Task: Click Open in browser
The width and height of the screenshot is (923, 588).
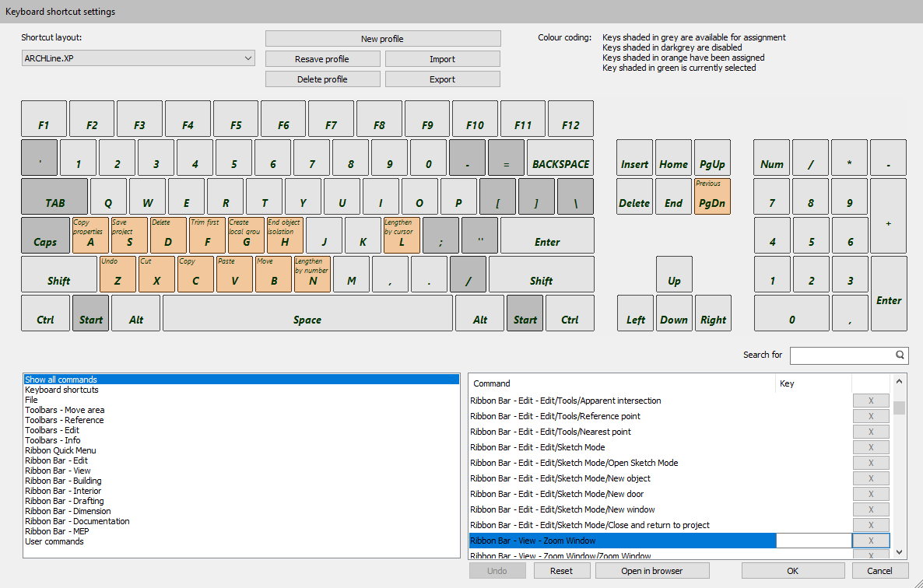Action: pos(652,571)
